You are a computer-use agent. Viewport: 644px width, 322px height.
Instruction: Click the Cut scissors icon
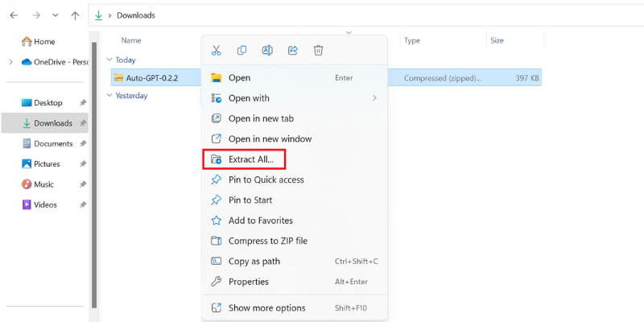(216, 50)
